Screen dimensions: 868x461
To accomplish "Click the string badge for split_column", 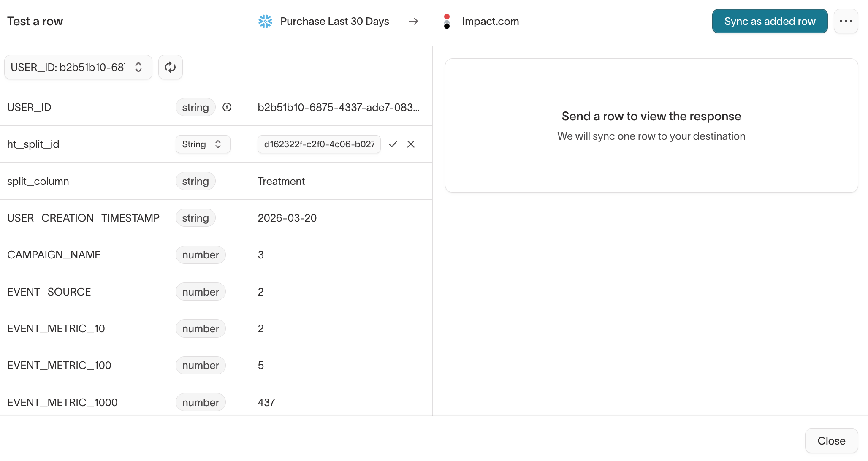I will coord(195,181).
